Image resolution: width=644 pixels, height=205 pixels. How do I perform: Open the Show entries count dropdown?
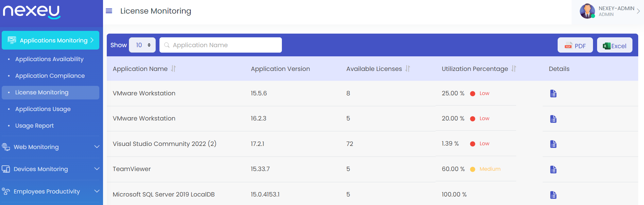tap(142, 45)
